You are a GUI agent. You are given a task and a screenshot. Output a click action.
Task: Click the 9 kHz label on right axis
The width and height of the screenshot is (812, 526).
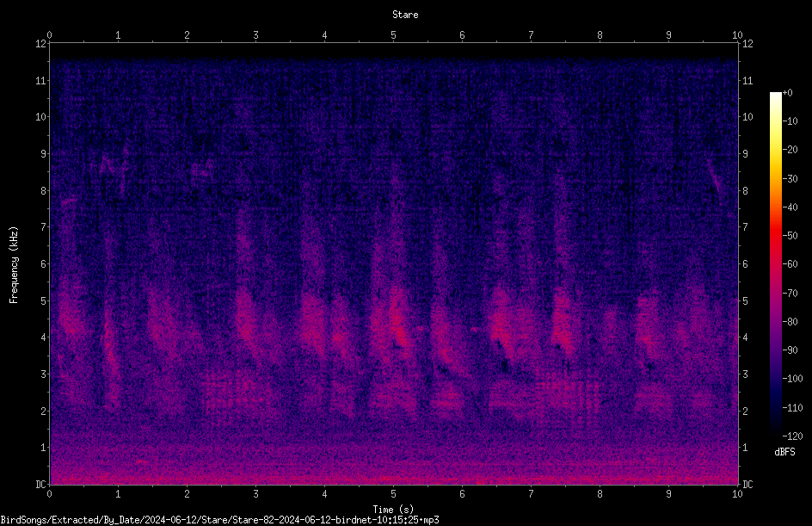746,154
